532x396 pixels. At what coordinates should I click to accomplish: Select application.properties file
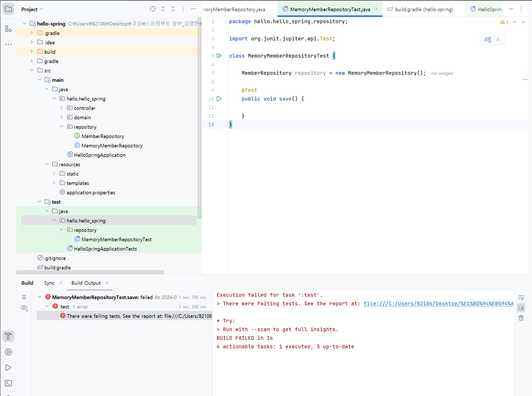(x=91, y=193)
